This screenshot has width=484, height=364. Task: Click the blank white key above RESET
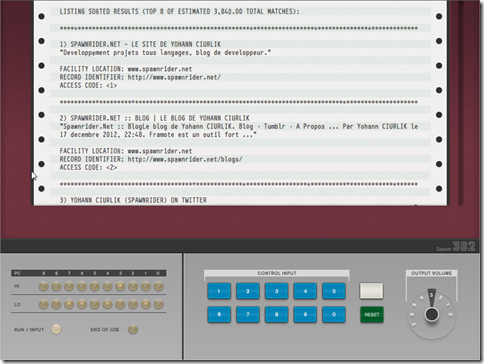coord(372,291)
